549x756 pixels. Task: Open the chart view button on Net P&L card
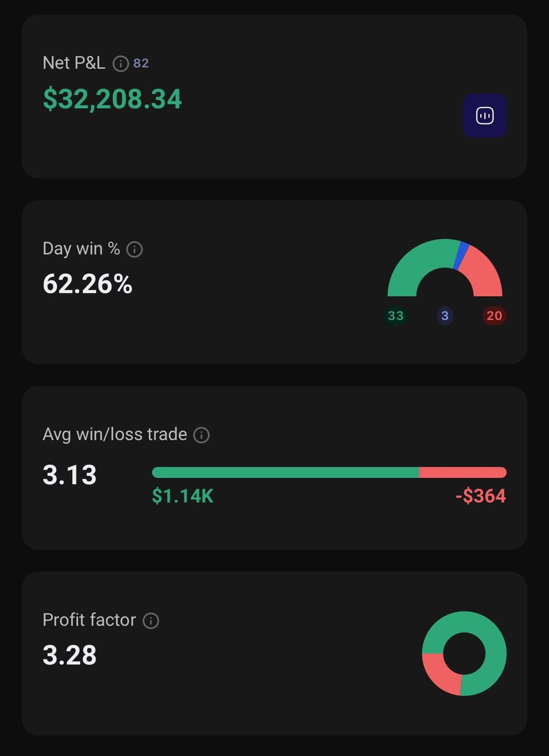484,116
